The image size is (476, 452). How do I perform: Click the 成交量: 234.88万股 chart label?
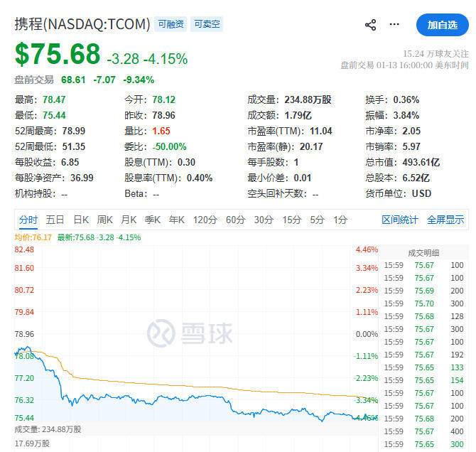[x=48, y=429]
